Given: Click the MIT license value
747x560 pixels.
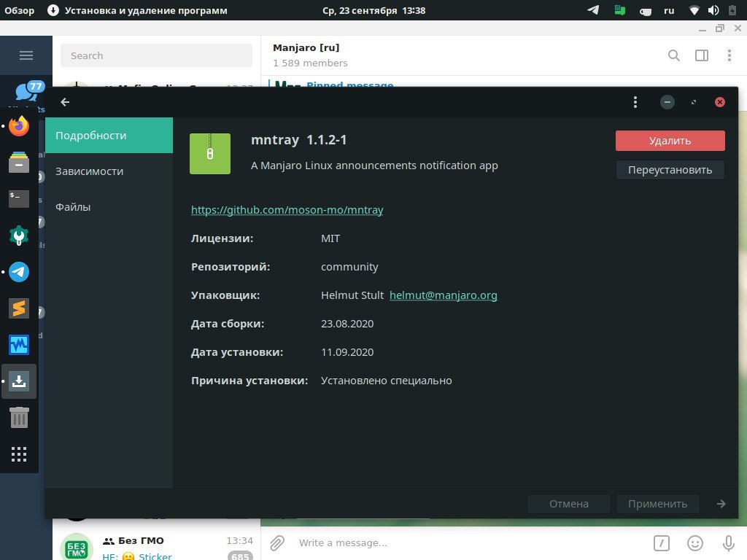Looking at the screenshot, I should coord(330,238).
